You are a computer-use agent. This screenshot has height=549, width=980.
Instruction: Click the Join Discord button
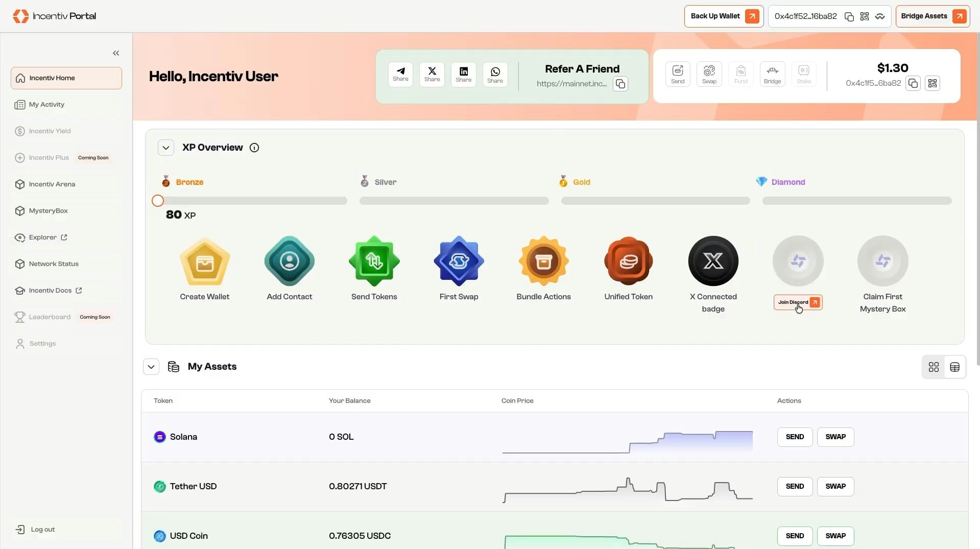click(798, 302)
